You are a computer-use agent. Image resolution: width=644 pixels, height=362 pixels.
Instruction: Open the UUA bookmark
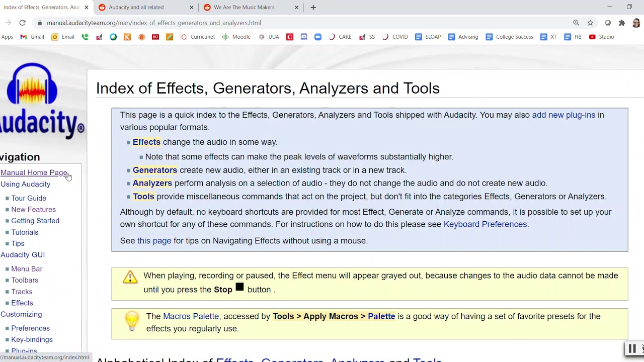[269, 37]
